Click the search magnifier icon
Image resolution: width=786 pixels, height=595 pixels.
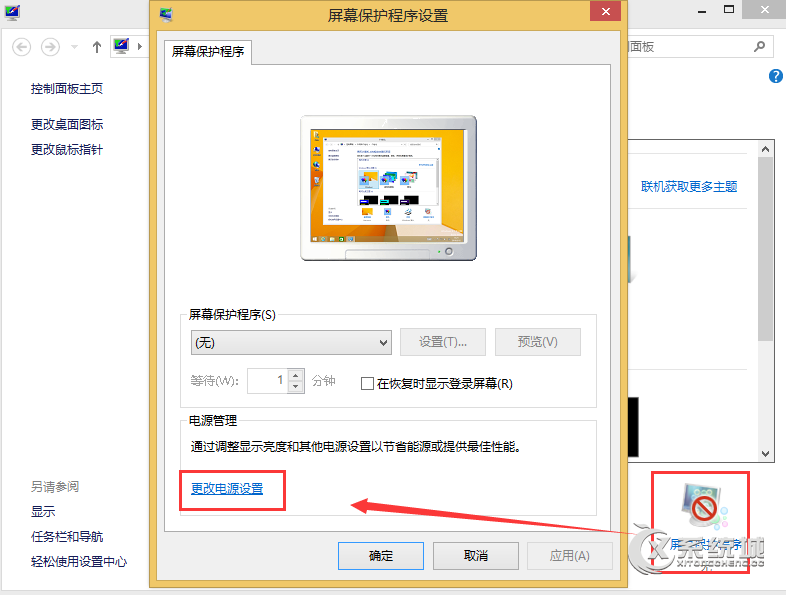coord(759,47)
